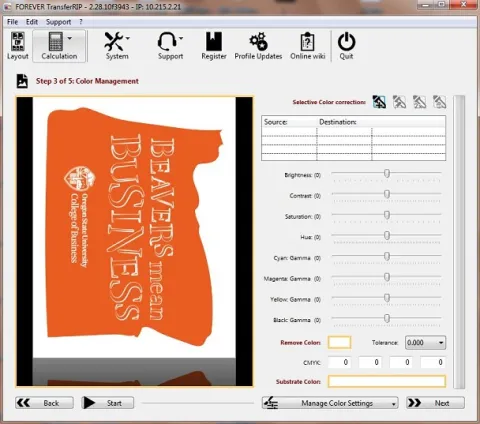This screenshot has height=424, width=480.
Task: Open the File menu
Action: pos(12,22)
